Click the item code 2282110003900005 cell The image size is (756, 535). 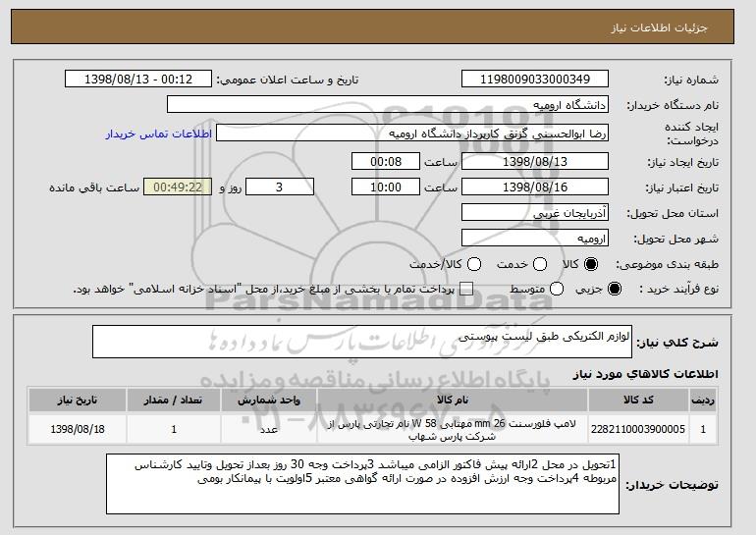[x=638, y=429]
